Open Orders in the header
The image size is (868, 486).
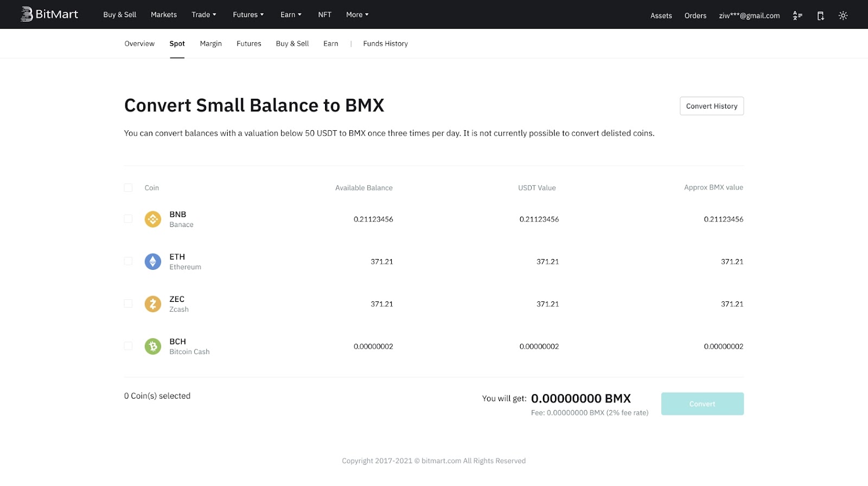click(695, 16)
